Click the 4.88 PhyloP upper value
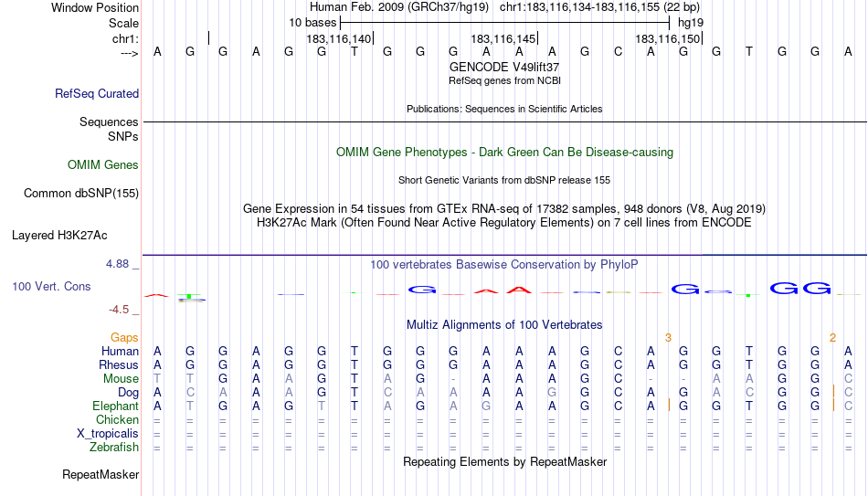The image size is (868, 496). click(118, 264)
